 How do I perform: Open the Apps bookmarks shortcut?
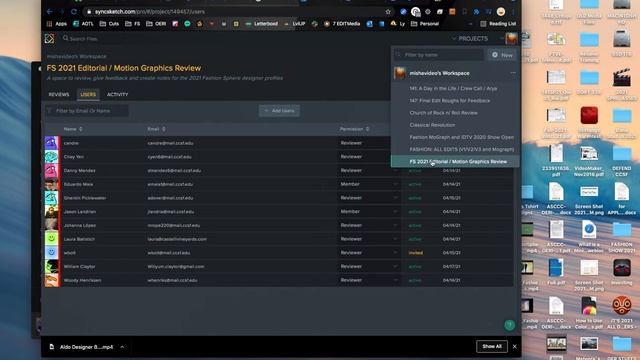(x=57, y=24)
